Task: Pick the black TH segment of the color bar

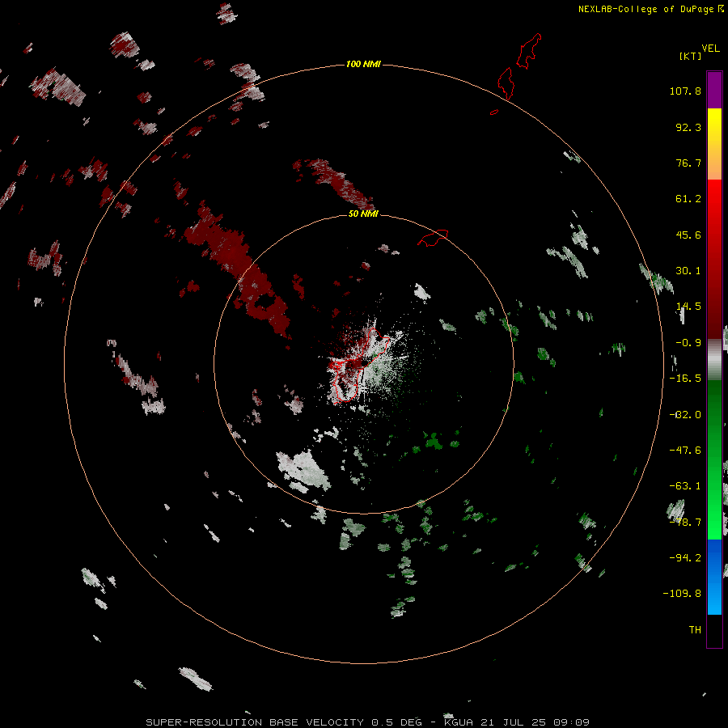Action: coord(714,630)
